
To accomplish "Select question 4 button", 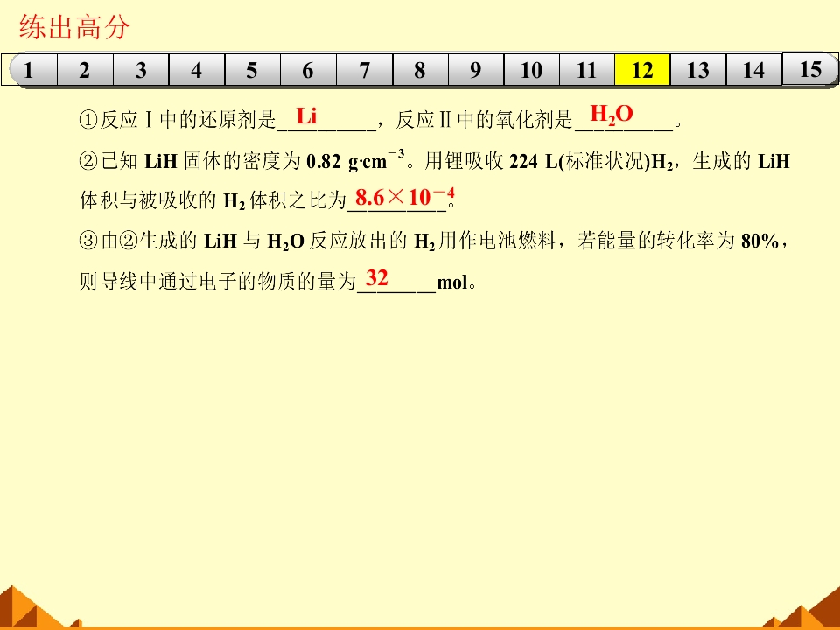I will pyautogui.click(x=197, y=70).
